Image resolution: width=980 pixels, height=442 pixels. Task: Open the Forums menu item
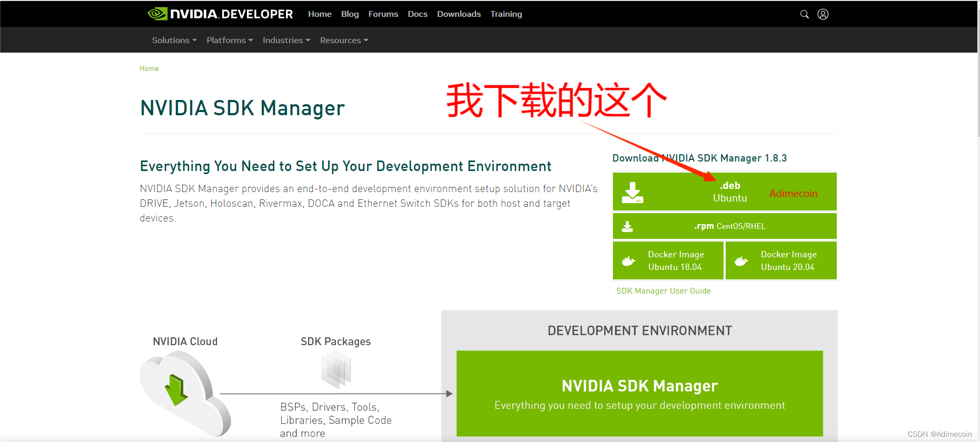[383, 14]
